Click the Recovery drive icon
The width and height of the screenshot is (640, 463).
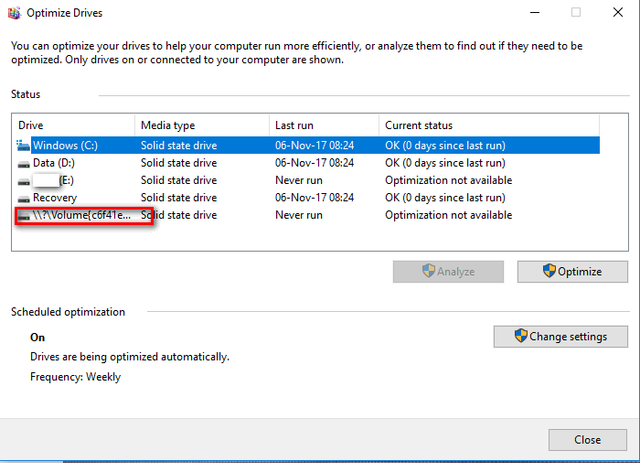[x=24, y=199]
